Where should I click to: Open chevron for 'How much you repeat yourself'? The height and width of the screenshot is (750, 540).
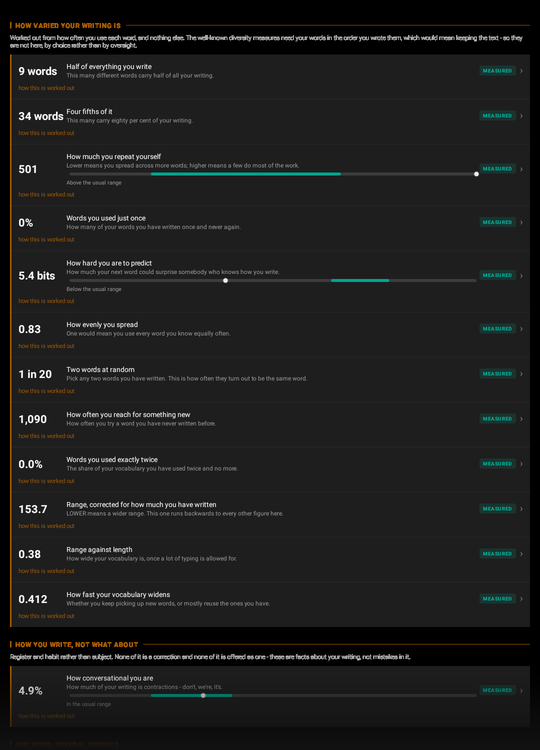(521, 169)
